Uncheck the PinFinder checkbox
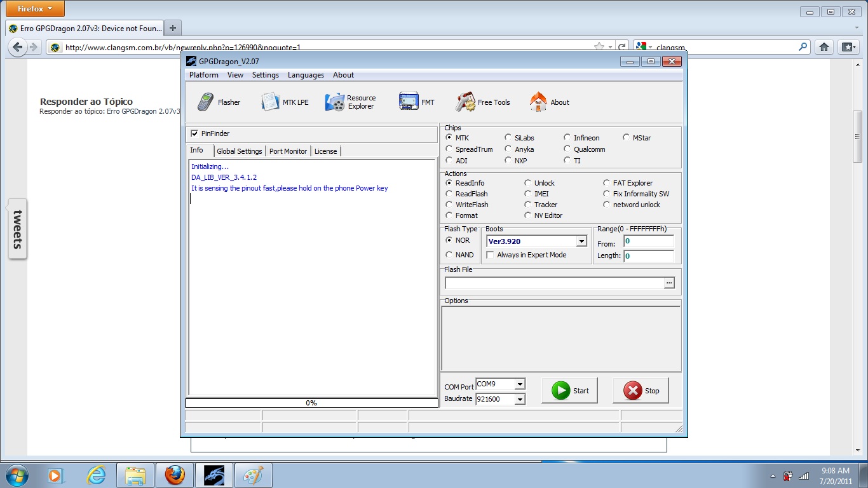 click(x=194, y=133)
